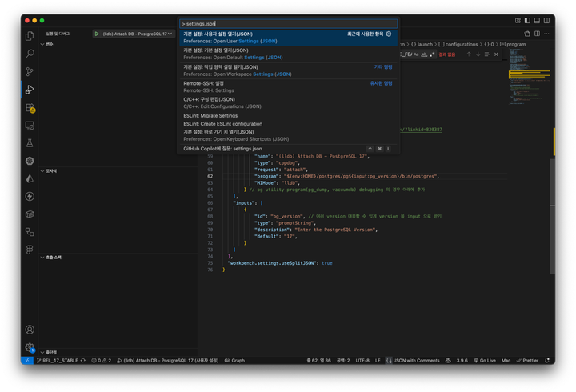The image size is (576, 392).
Task: Open the Figma view in the activity bar
Action: (x=30, y=250)
